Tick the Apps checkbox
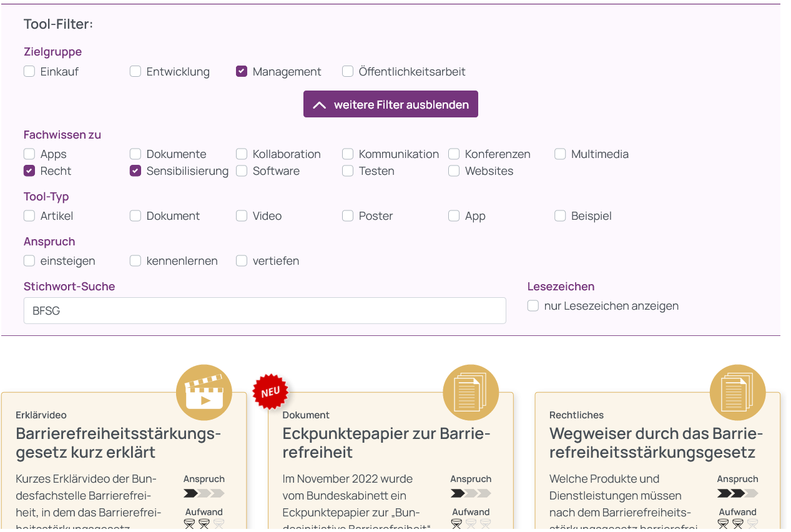The image size is (791, 532). pyautogui.click(x=29, y=154)
